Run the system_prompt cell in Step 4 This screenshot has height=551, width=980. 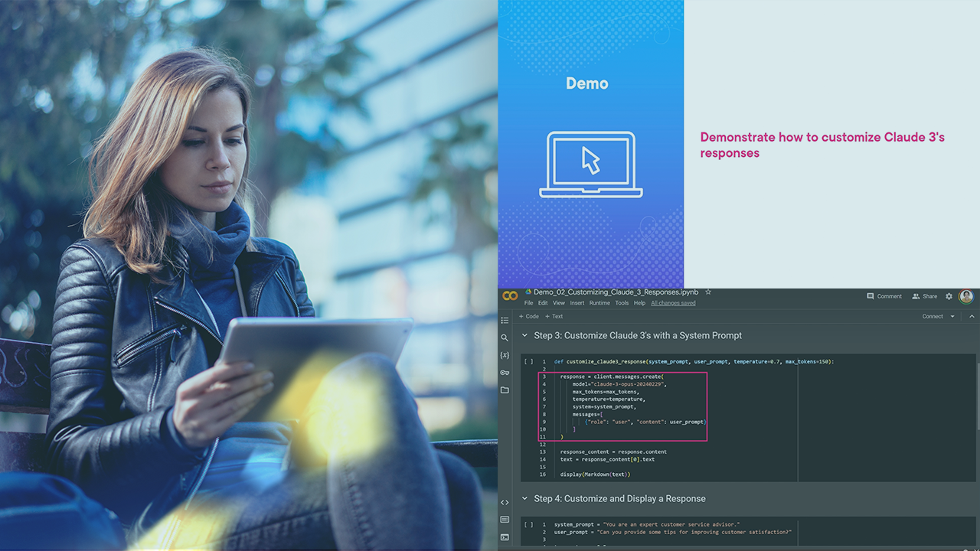(x=528, y=524)
